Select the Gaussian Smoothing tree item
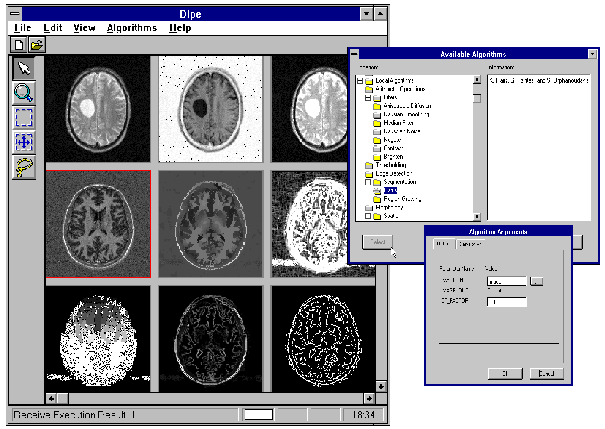 (406, 115)
